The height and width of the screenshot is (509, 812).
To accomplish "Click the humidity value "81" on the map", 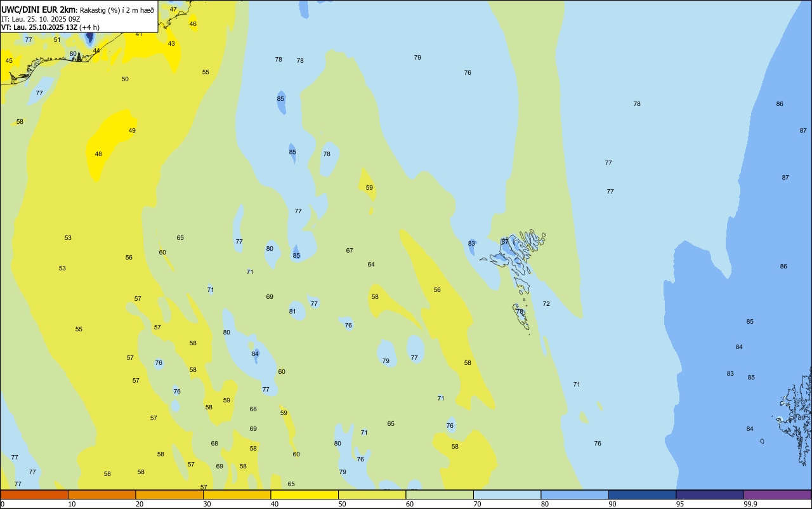I will click(292, 312).
